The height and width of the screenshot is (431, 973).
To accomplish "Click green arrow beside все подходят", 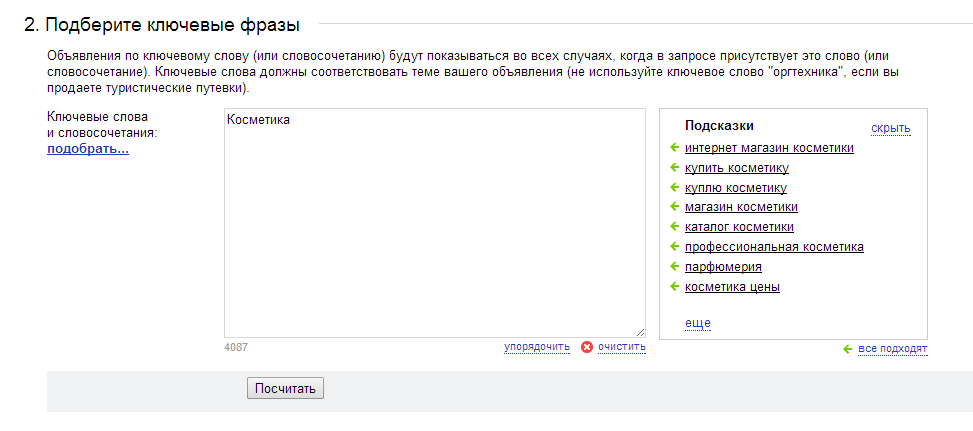I will (x=848, y=349).
